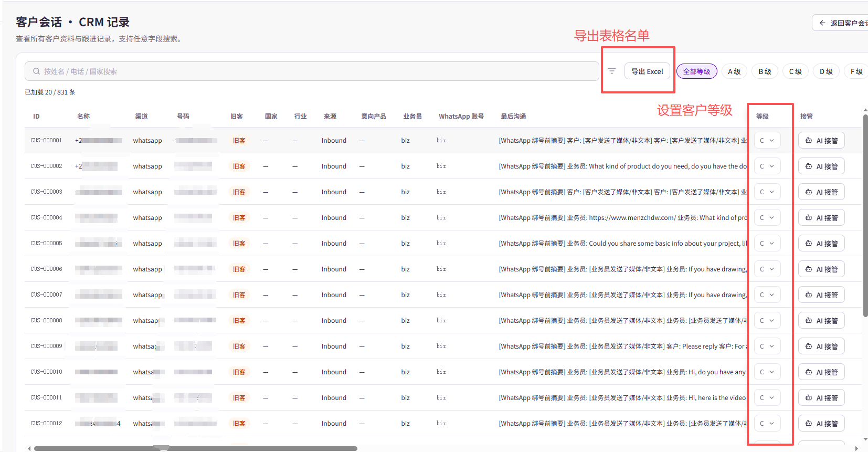The width and height of the screenshot is (868, 452).
Task: Click the 等级 column header
Action: click(x=763, y=117)
